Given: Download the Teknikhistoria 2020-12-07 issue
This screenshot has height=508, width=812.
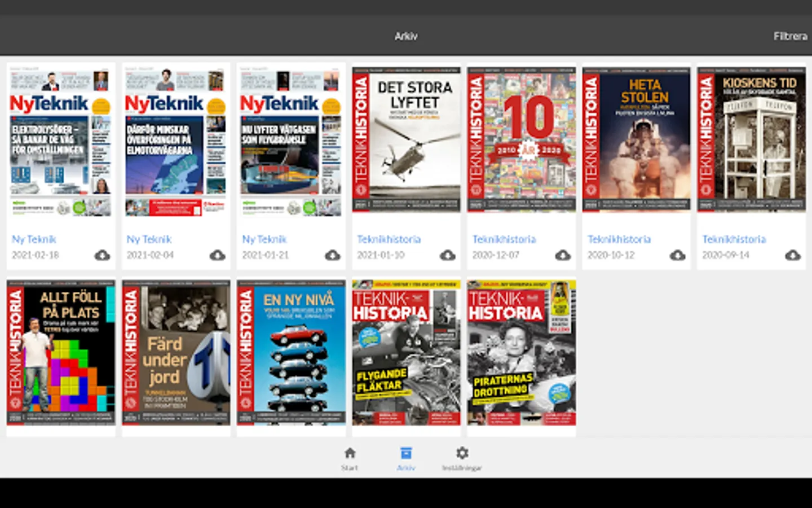Looking at the screenshot, I should tap(563, 255).
